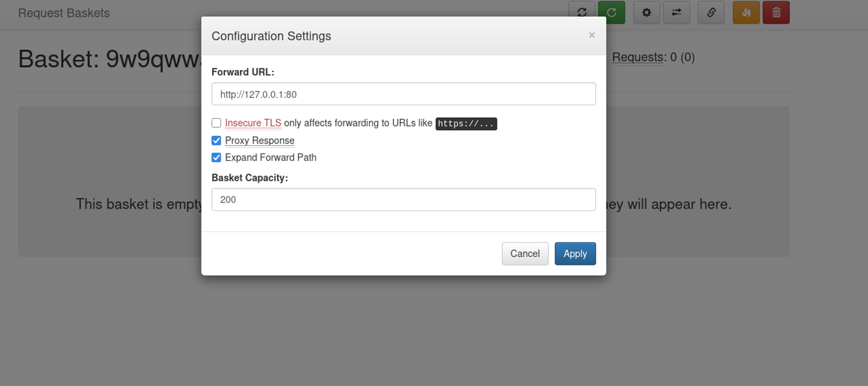This screenshot has width=868, height=386.
Task: Click the Basket Capacity input field
Action: click(x=404, y=199)
